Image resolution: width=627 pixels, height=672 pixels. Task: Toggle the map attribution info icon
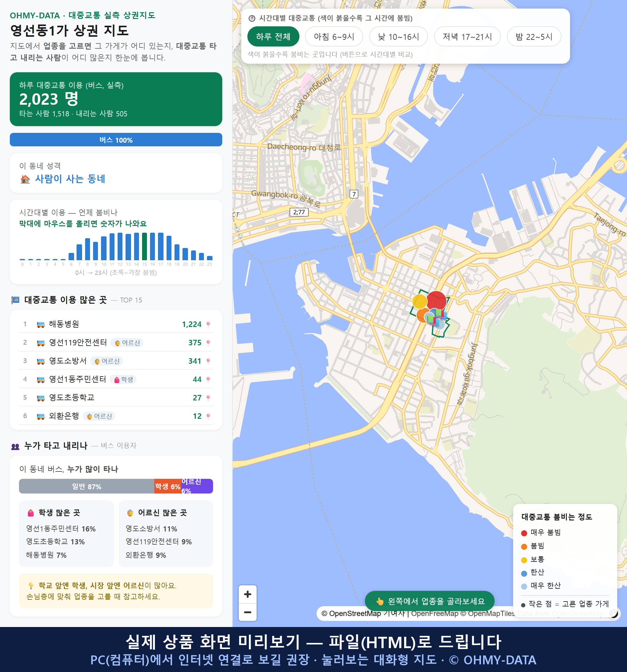614,613
